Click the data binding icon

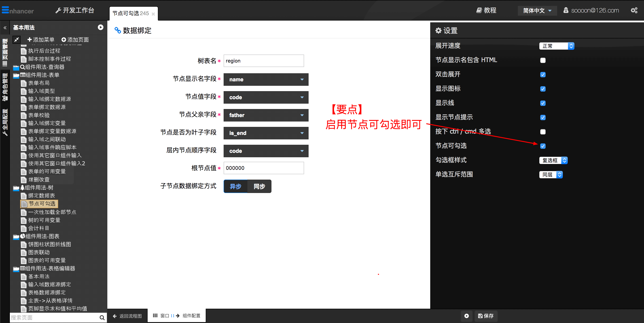tap(118, 30)
